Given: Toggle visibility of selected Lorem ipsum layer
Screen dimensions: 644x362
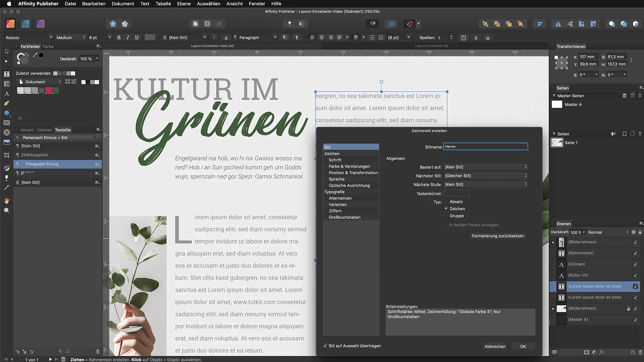Looking at the screenshot, I should tap(635, 287).
